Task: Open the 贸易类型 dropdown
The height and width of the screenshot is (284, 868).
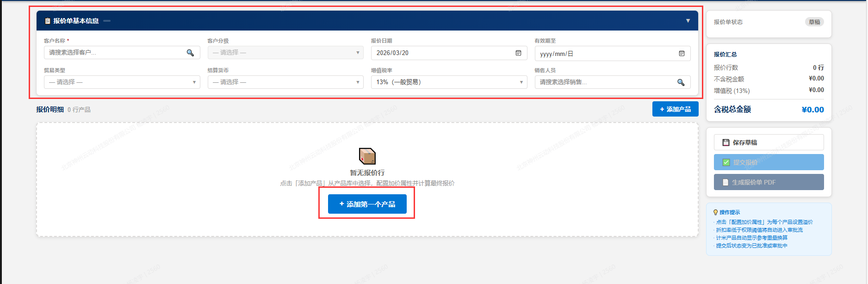Action: [x=122, y=82]
